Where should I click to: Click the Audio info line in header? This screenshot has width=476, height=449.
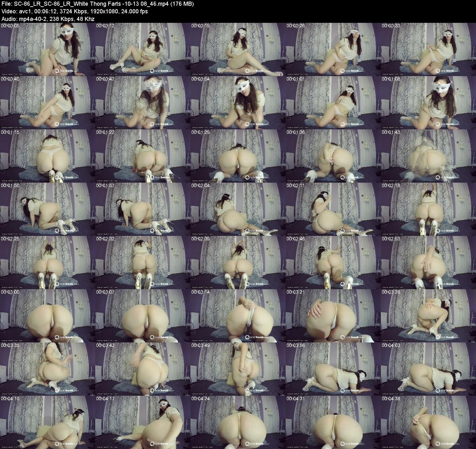point(48,19)
